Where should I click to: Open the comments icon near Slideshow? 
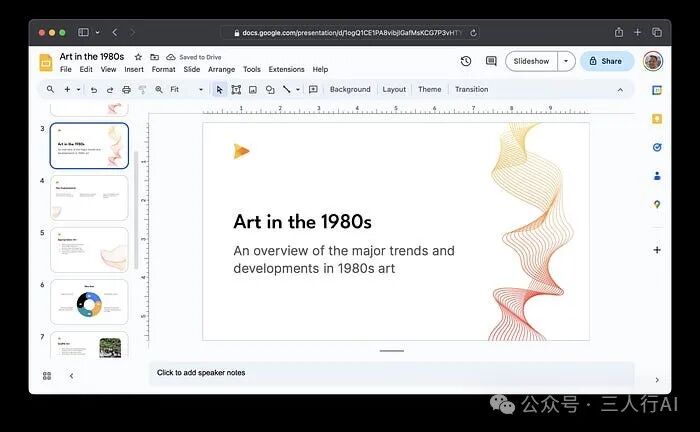pyautogui.click(x=491, y=61)
